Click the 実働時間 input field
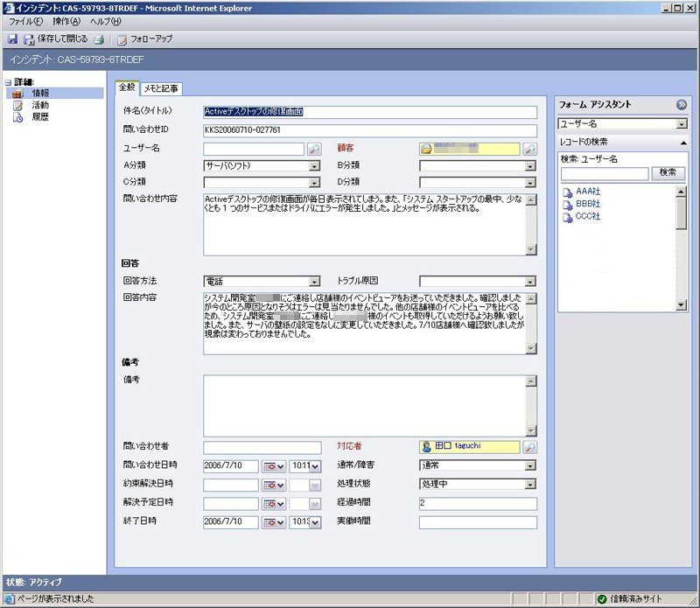The height and width of the screenshot is (608, 700). (478, 522)
